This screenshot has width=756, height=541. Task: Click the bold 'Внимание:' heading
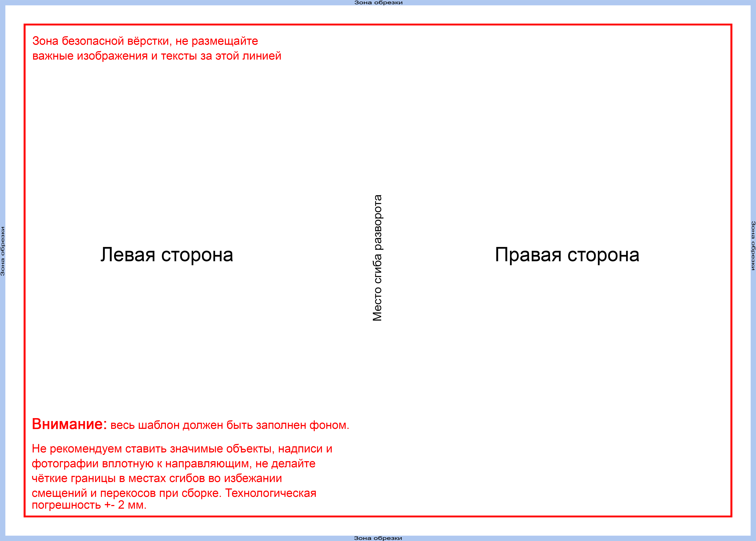point(69,424)
